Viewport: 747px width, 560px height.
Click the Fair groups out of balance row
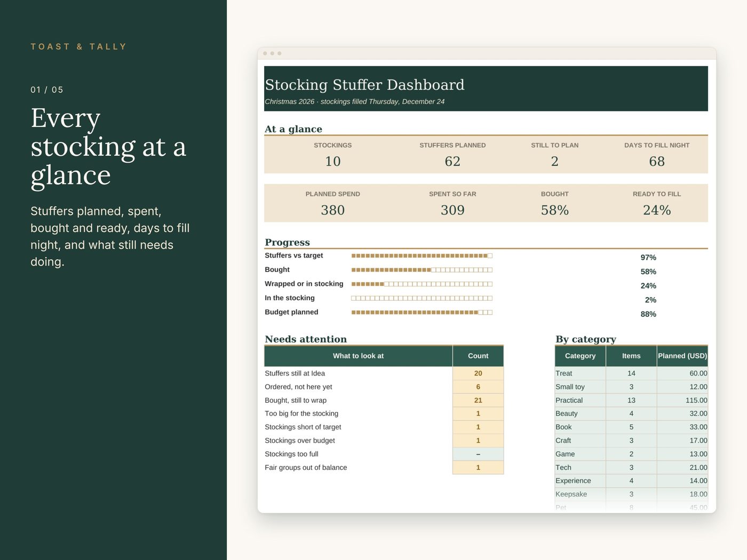(x=384, y=467)
